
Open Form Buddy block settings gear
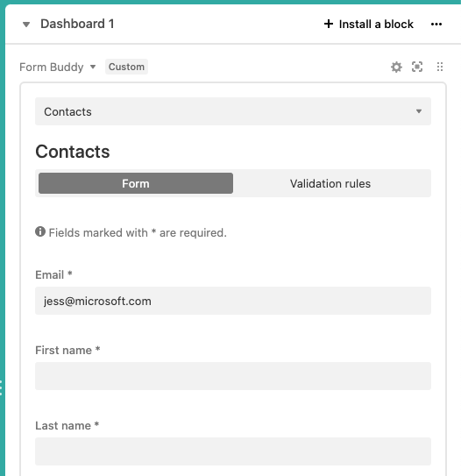point(396,67)
